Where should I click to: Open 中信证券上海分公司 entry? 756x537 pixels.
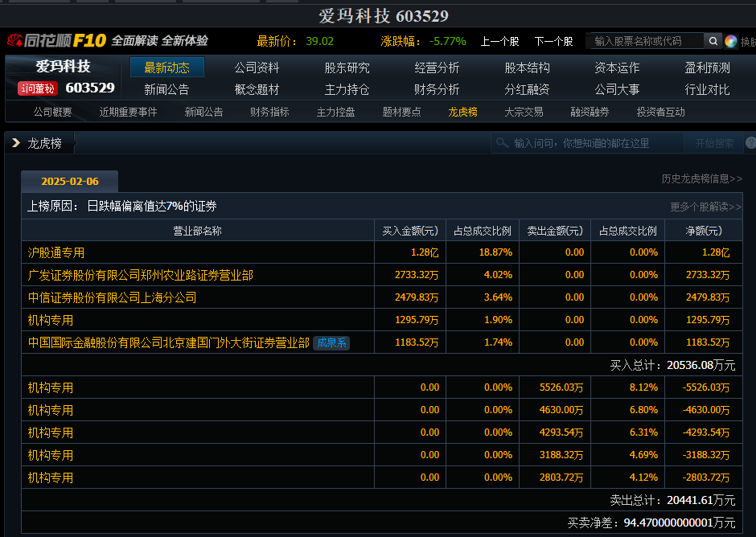pyautogui.click(x=113, y=297)
